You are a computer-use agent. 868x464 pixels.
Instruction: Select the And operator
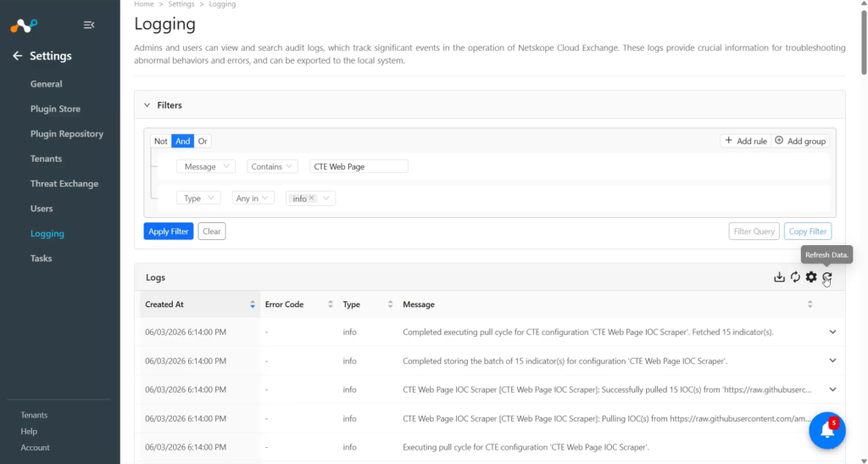point(183,141)
